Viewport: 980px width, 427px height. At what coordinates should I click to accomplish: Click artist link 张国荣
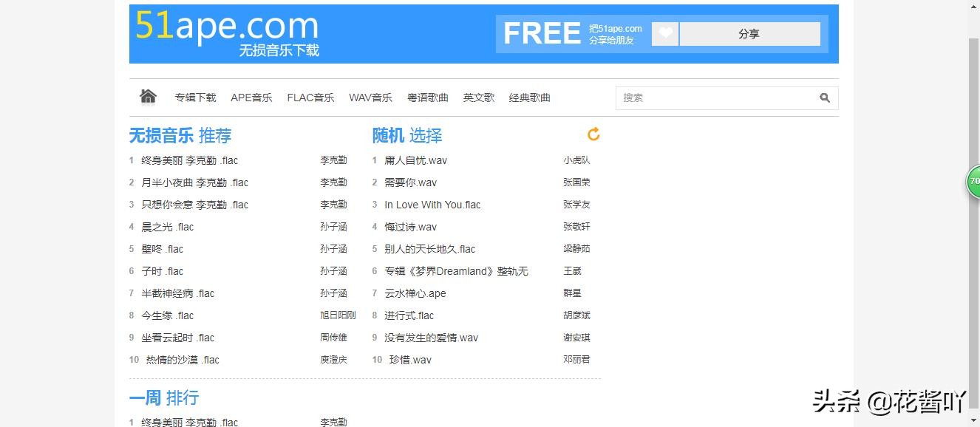pos(577,182)
